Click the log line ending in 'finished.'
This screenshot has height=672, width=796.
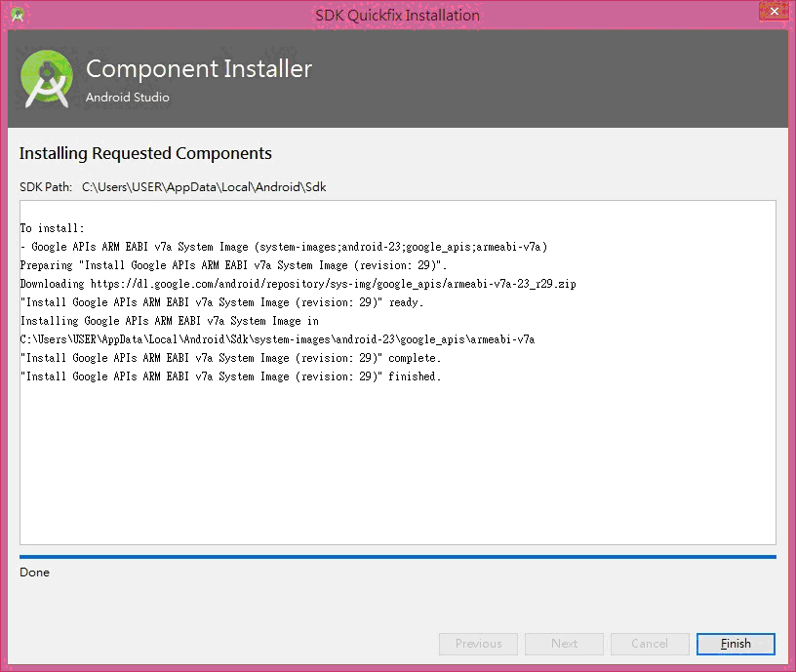tap(230, 376)
